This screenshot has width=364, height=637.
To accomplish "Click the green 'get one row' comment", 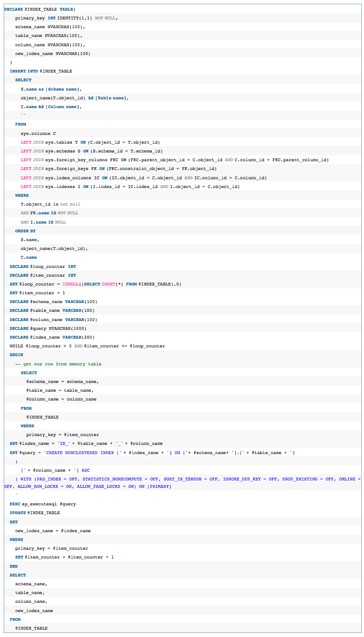I will pos(58,364).
